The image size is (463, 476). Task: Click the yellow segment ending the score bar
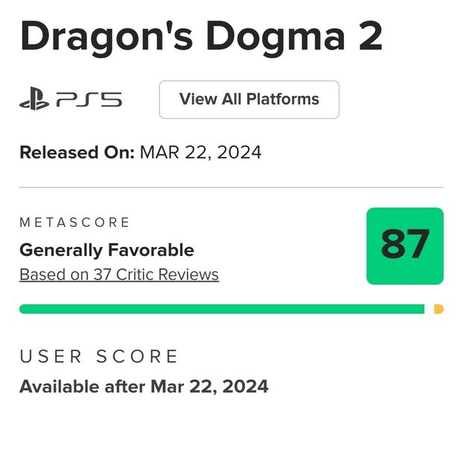coord(438,309)
